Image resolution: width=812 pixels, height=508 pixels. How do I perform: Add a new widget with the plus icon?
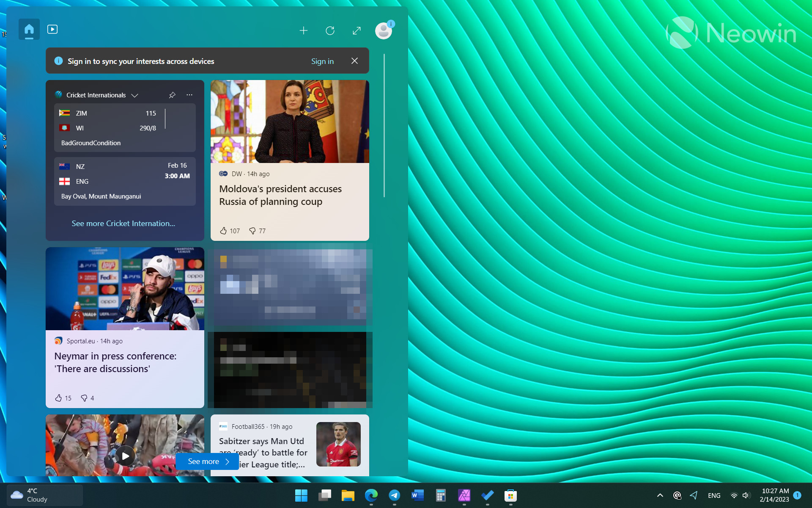pyautogui.click(x=304, y=30)
